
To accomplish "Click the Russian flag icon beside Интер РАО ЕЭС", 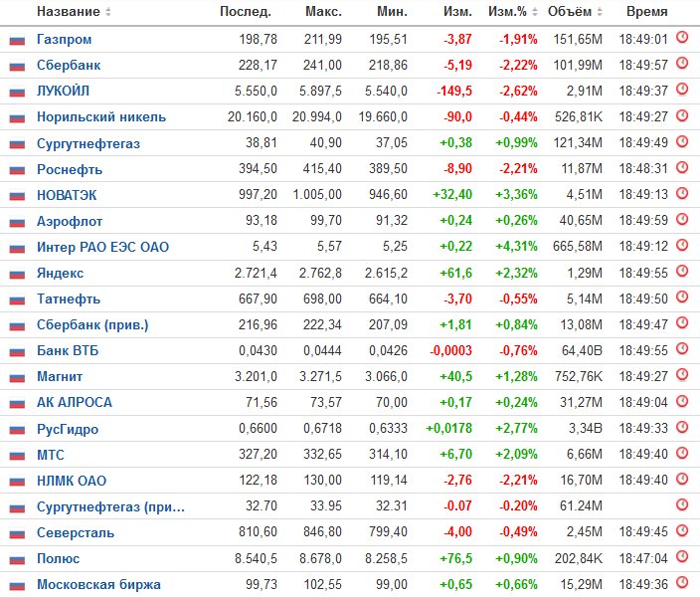I will pos(17,248).
